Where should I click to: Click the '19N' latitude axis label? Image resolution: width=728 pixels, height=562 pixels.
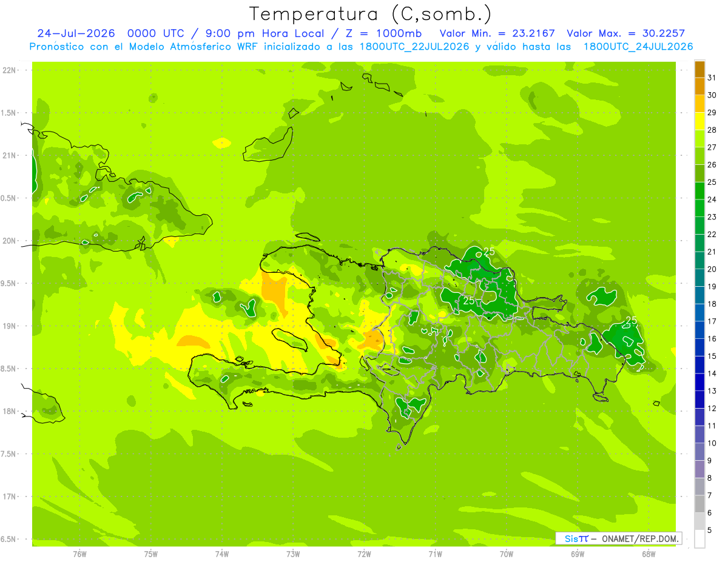point(9,326)
